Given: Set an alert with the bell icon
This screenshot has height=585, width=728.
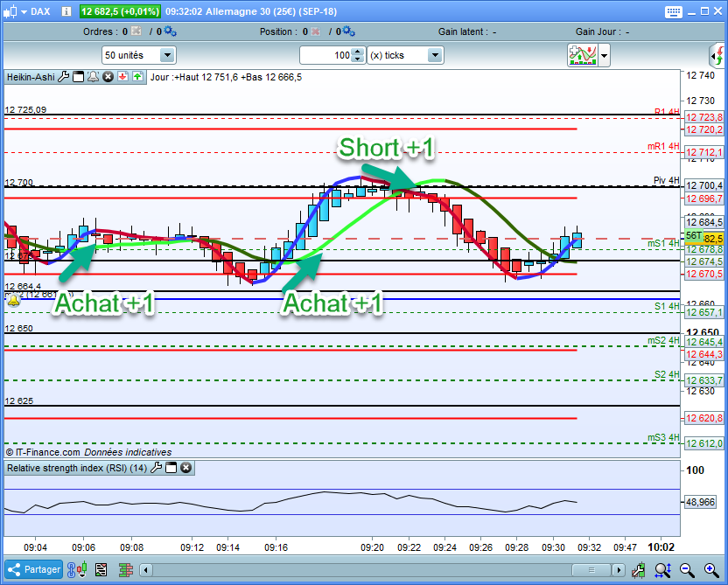Looking at the screenshot, I should [x=93, y=77].
